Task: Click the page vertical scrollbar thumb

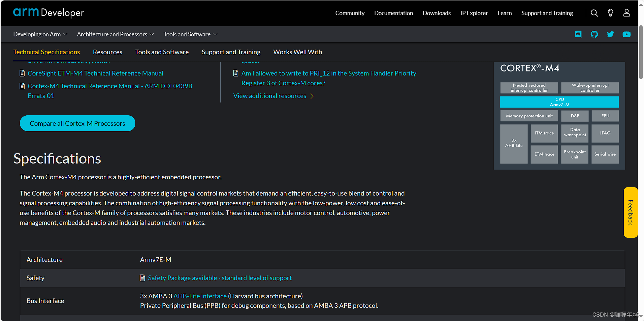Action: pos(641,52)
